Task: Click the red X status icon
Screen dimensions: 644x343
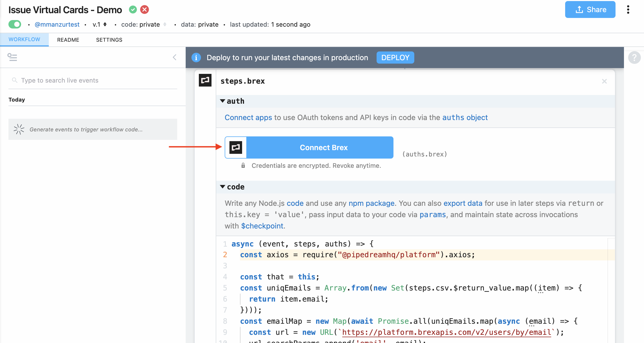Action: click(x=145, y=10)
